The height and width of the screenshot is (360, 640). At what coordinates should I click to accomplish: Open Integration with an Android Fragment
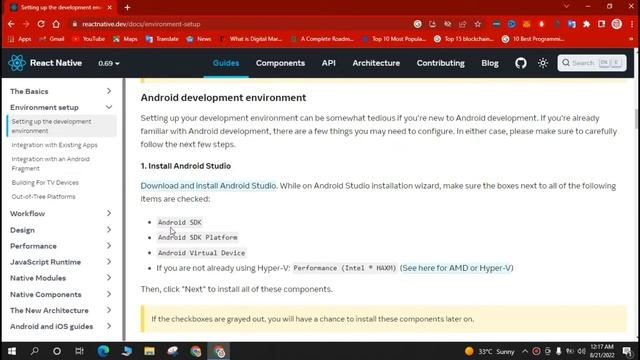51,164
